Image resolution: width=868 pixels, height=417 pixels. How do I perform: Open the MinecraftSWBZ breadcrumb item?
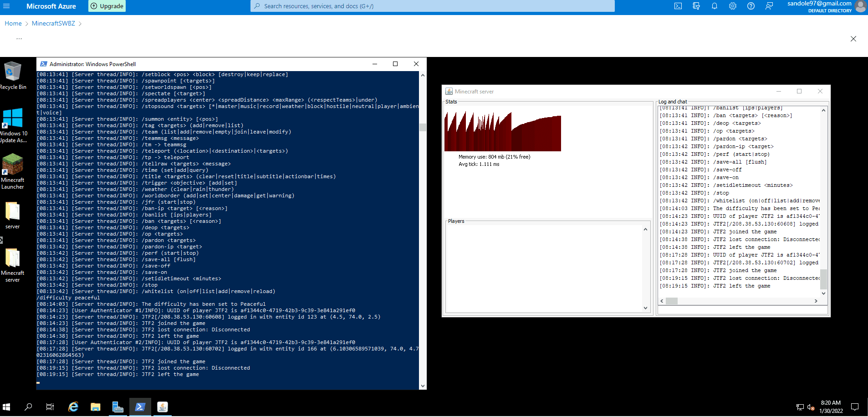click(53, 23)
